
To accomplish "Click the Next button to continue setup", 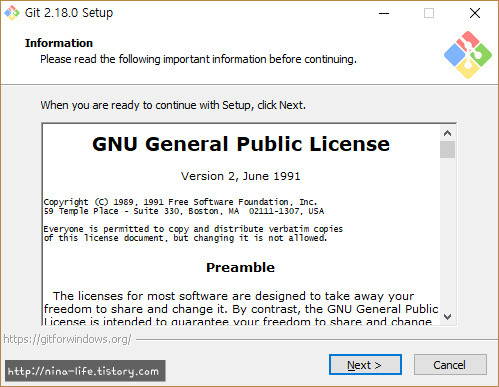I will pyautogui.click(x=365, y=365).
